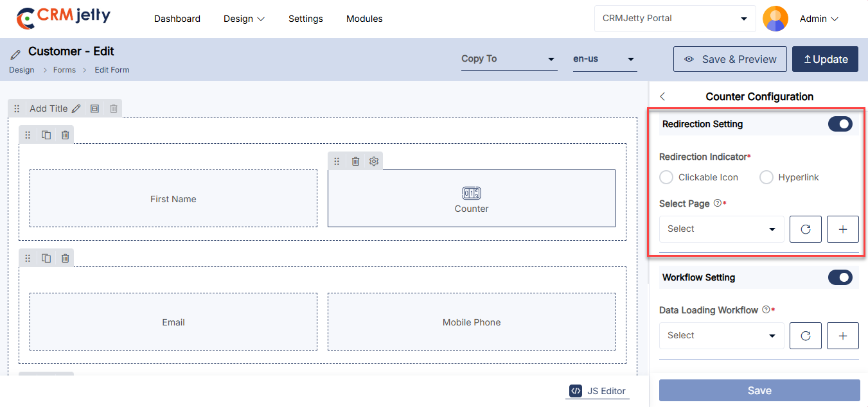Image resolution: width=868 pixels, height=407 pixels.
Task: Add new Data Loading Workflow with plus
Action: [843, 336]
